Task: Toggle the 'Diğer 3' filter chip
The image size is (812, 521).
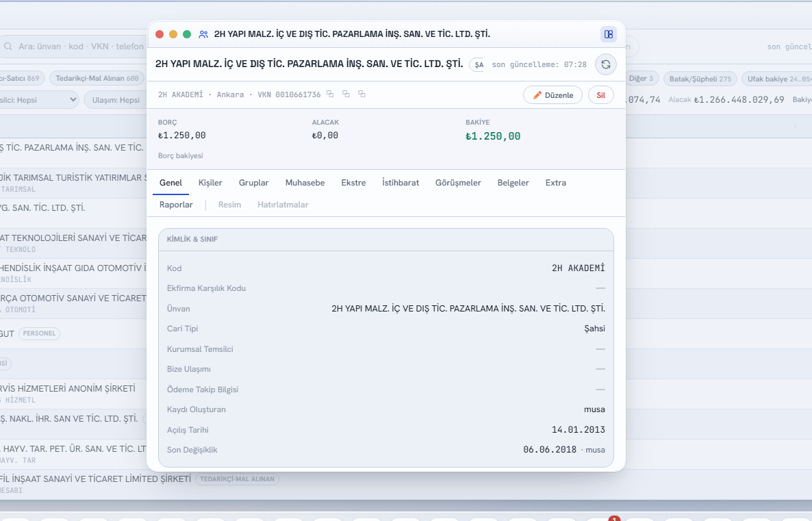Action: point(641,79)
